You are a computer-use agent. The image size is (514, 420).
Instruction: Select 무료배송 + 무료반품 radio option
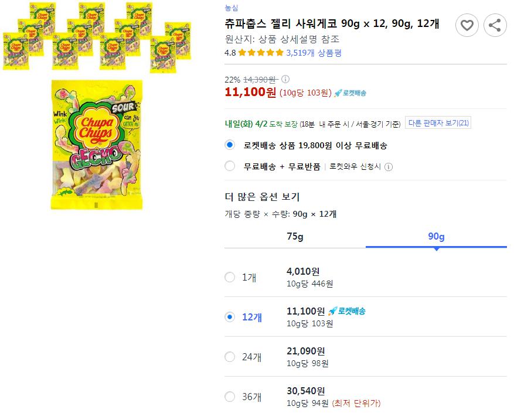tap(230, 166)
